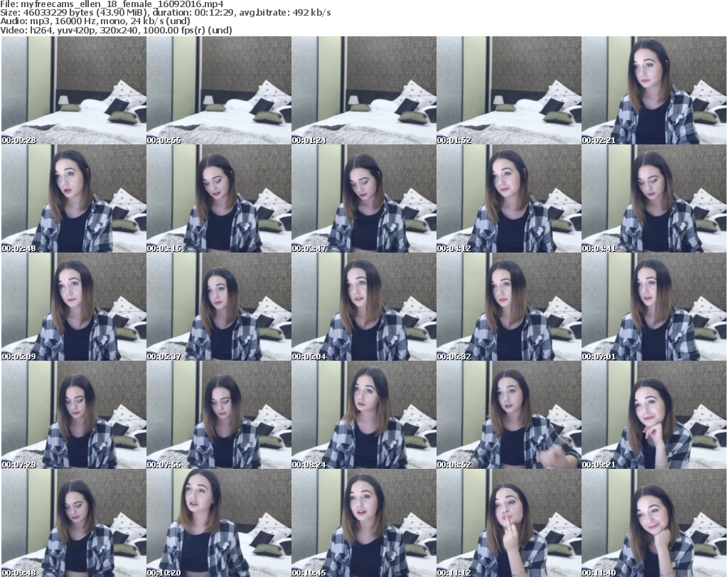The width and height of the screenshot is (728, 577).
Task: Open the thumbnail marked 00:02:21
Action: pos(653,90)
